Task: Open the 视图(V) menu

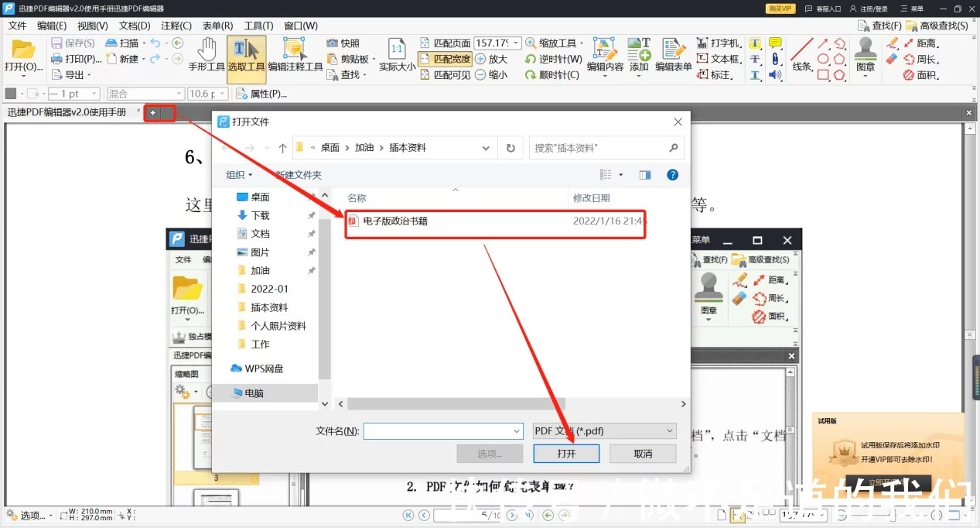Action: pos(93,26)
